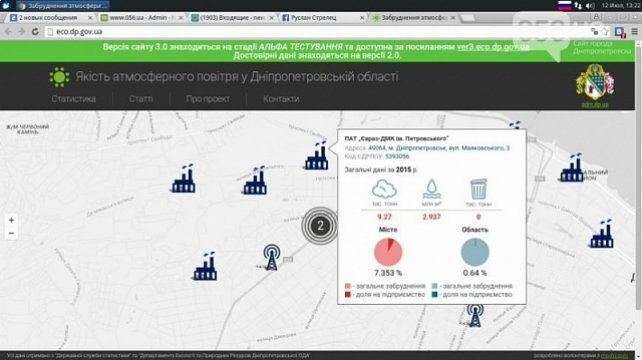This screenshot has height=360, width=642.
Task: Click the water value 2.937
Action: click(432, 217)
